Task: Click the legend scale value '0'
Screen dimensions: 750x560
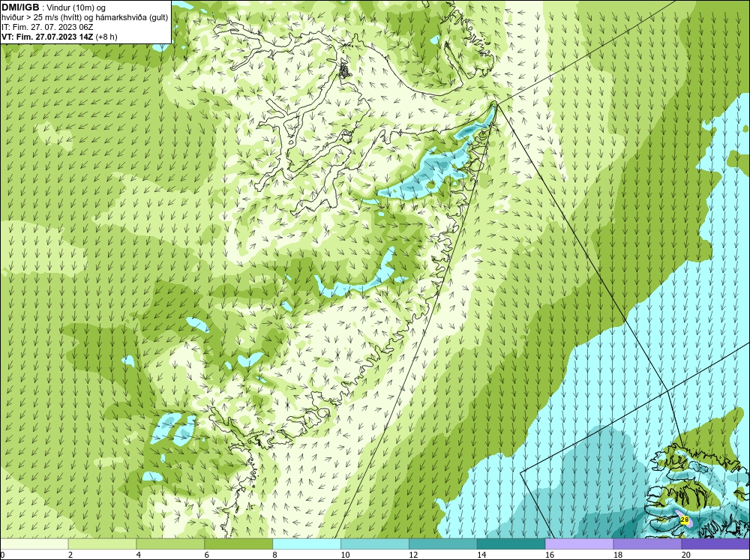Action: coord(2,555)
